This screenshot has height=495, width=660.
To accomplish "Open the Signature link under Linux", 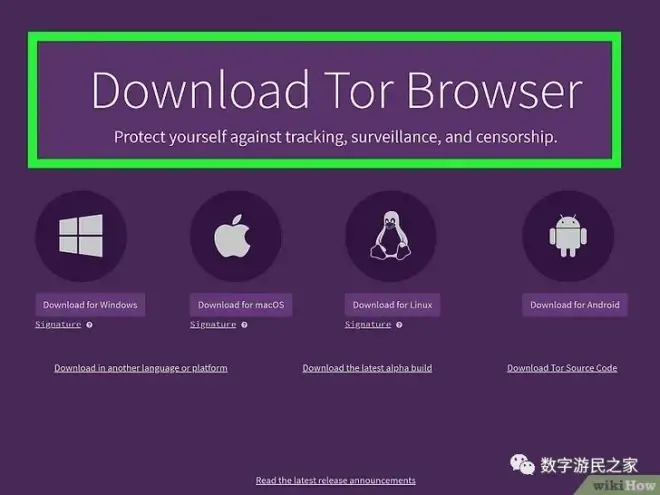I will [368, 325].
